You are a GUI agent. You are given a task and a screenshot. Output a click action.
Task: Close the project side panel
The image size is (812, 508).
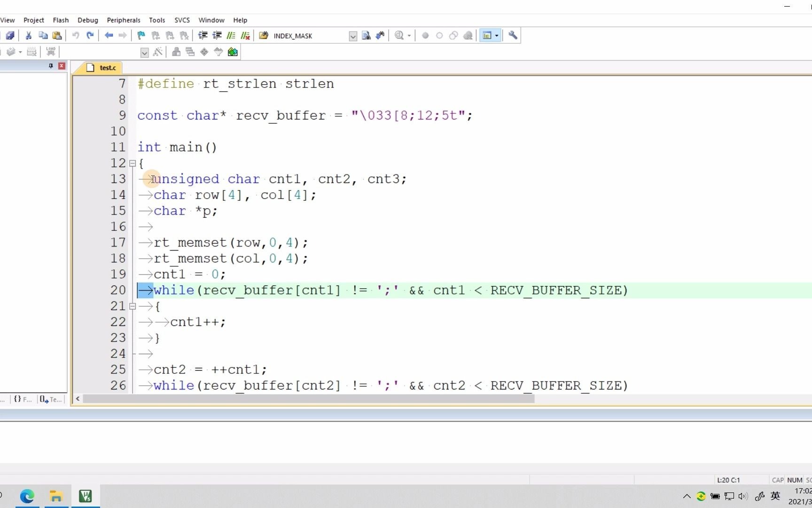pyautogui.click(x=62, y=66)
